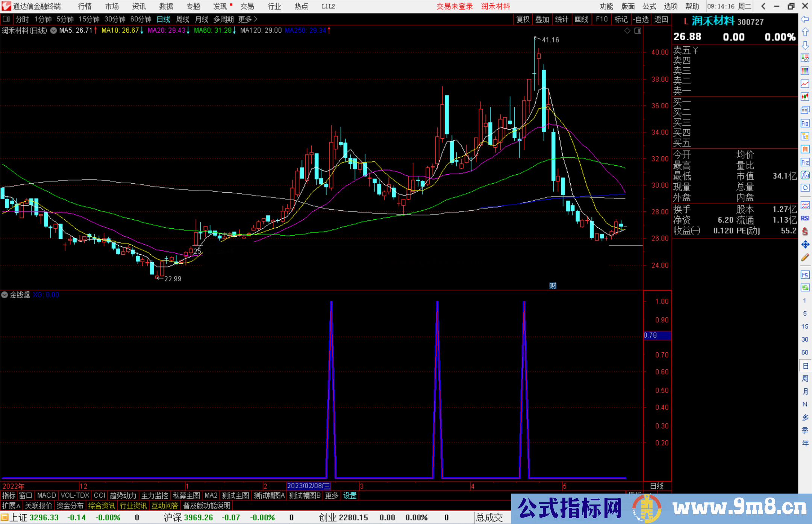Click the formula f(x) sidebar icon

(x=805, y=175)
